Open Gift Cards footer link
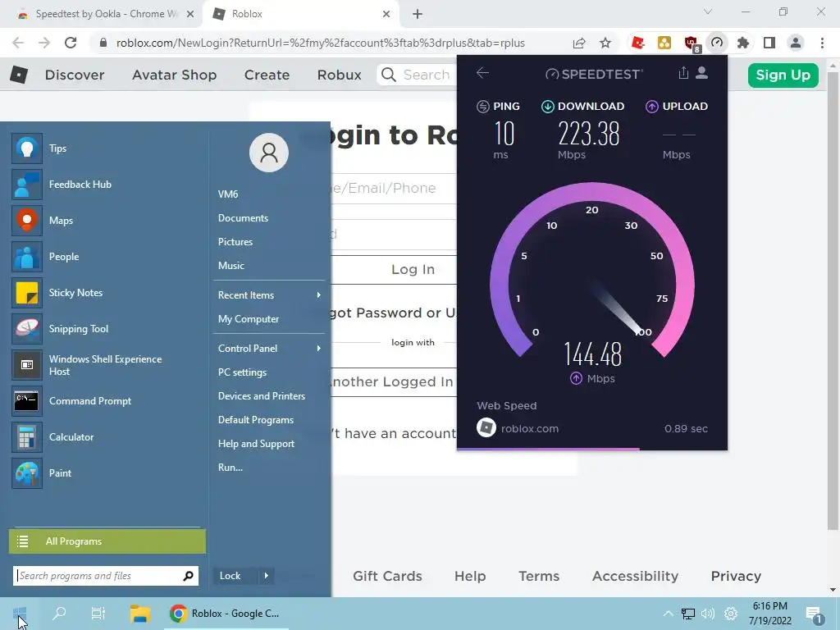 (387, 576)
